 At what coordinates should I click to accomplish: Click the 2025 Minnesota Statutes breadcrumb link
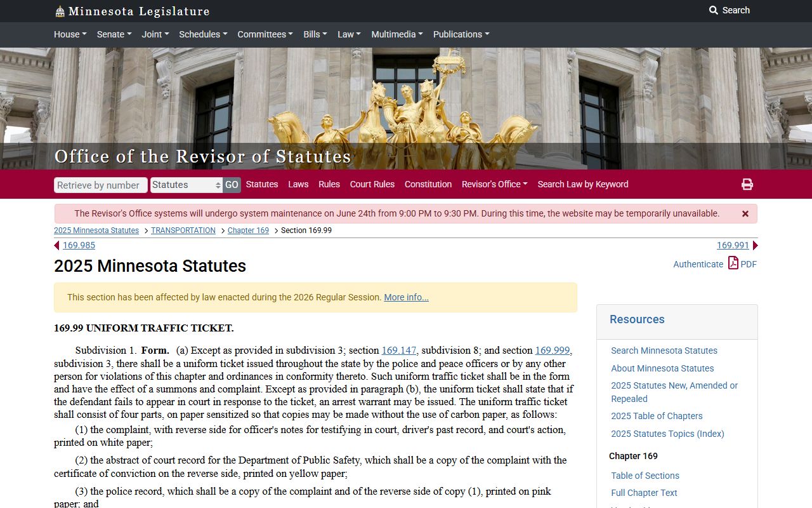96,231
